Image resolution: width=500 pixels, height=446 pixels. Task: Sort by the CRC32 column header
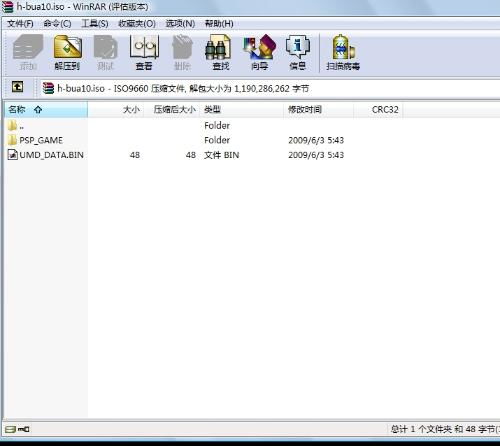378,110
